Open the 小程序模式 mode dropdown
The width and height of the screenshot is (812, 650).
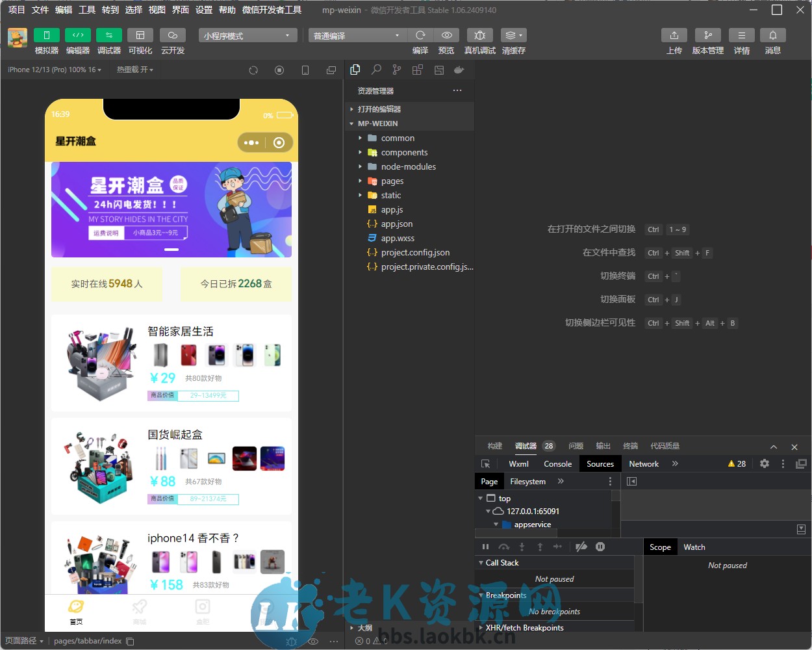point(247,35)
